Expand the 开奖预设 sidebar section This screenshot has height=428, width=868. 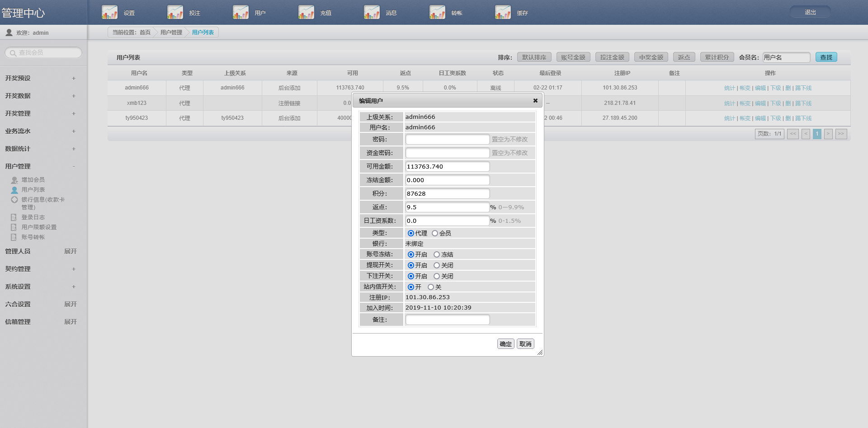pos(74,78)
